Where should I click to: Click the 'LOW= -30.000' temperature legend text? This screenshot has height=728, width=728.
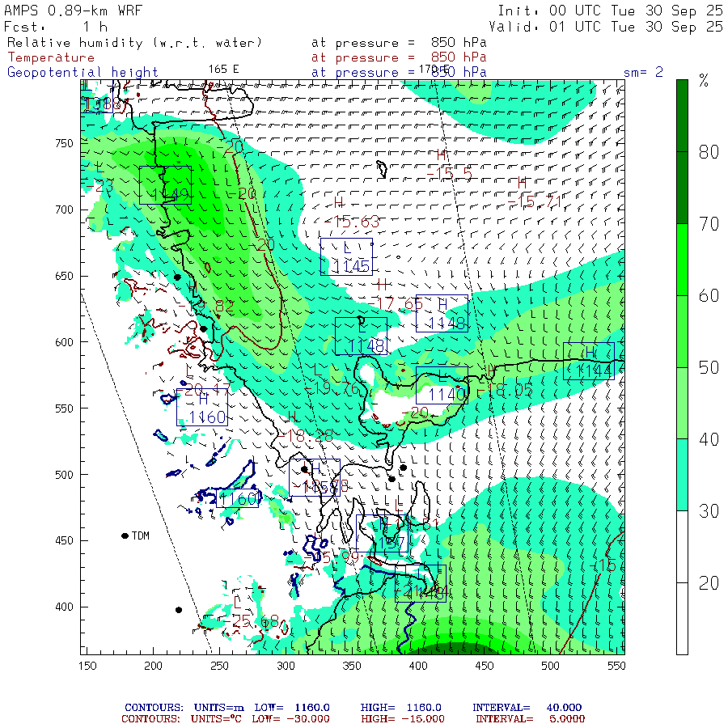point(290,719)
